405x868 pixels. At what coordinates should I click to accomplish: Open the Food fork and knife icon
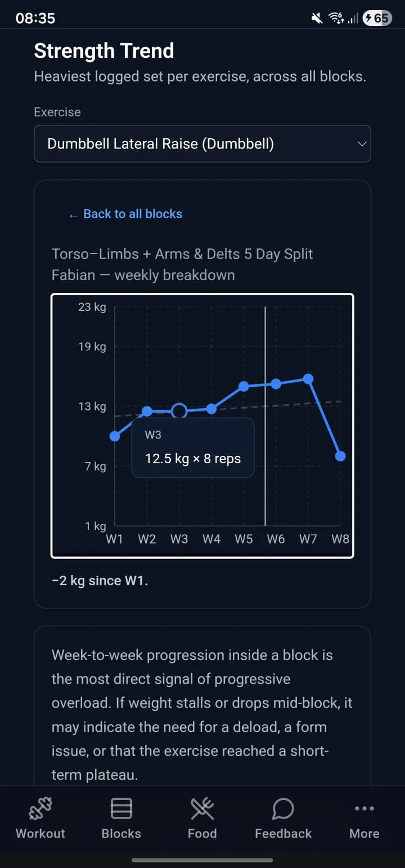[202, 808]
